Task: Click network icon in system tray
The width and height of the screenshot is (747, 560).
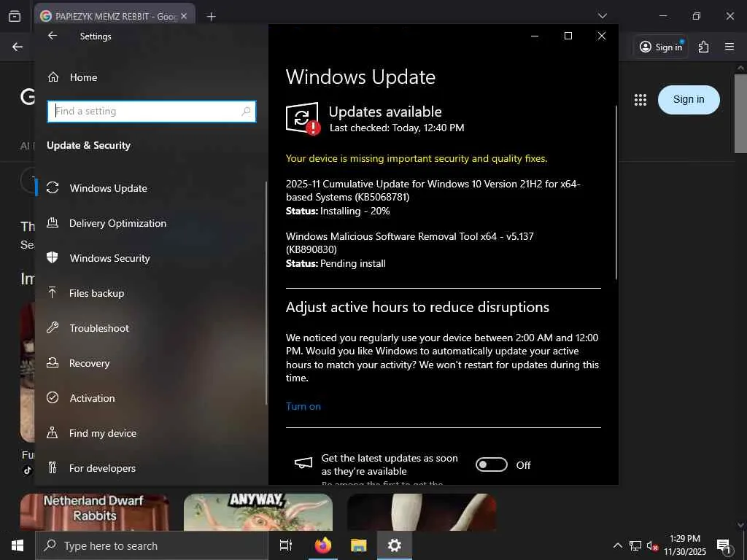Action: (635, 545)
